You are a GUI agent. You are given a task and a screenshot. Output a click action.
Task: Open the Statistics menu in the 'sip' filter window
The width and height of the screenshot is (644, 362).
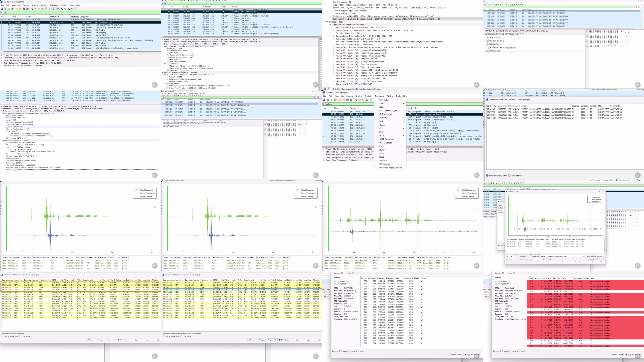click(44, 5)
